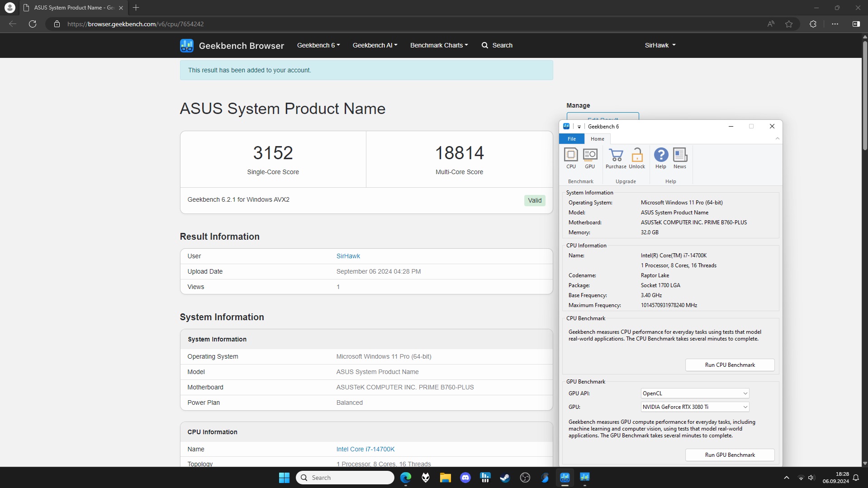Expand the GPU API OpenCL combo box
Screen dimensions: 868x488
pyautogui.click(x=695, y=393)
